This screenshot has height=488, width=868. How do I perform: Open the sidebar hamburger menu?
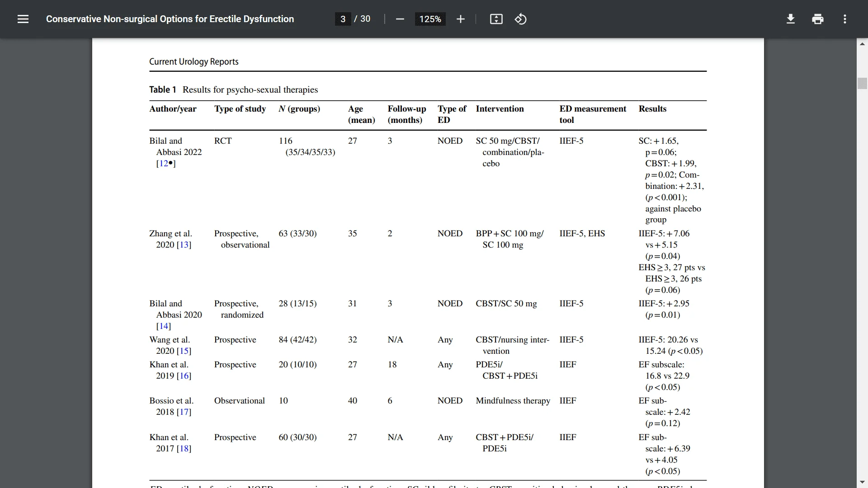click(23, 19)
